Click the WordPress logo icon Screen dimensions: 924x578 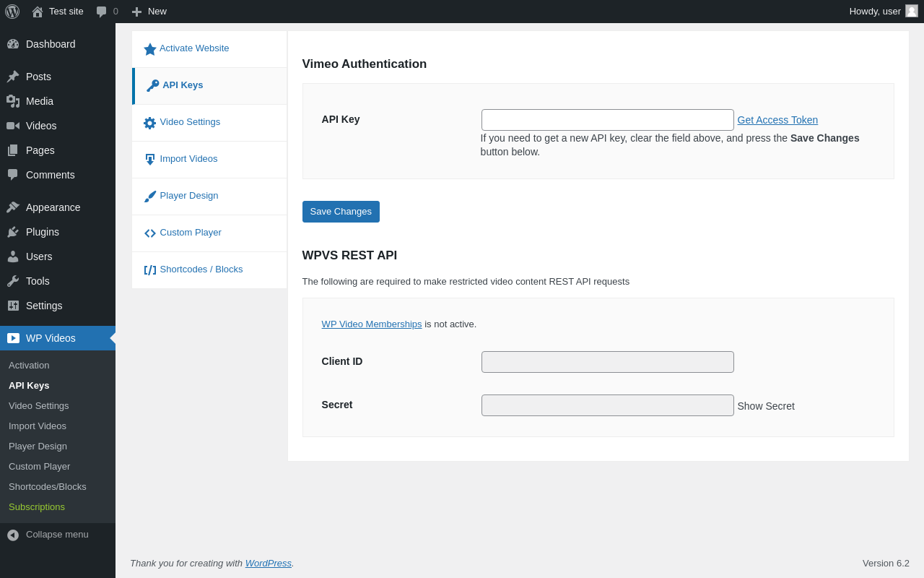coord(12,12)
